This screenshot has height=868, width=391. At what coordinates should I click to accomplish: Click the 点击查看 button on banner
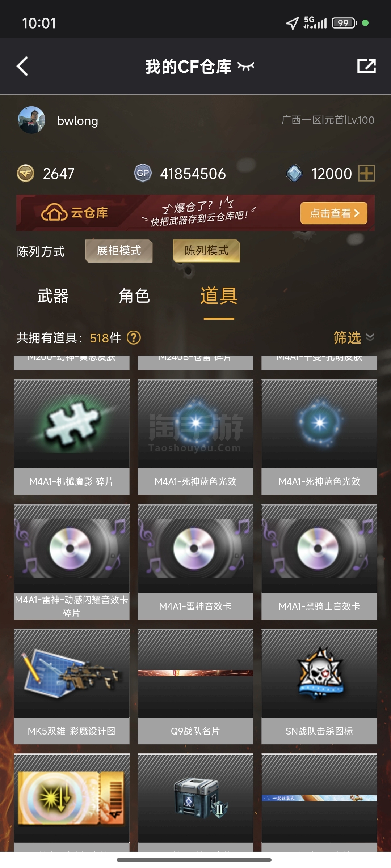tap(334, 213)
